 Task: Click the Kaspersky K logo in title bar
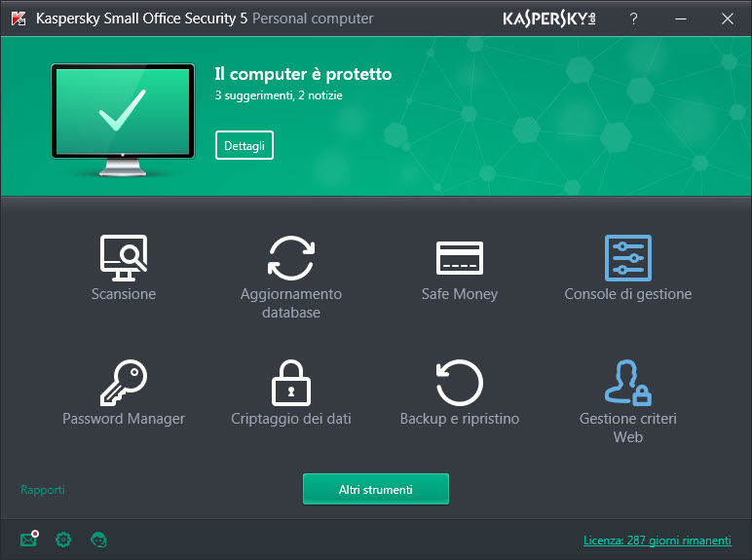coord(19,19)
